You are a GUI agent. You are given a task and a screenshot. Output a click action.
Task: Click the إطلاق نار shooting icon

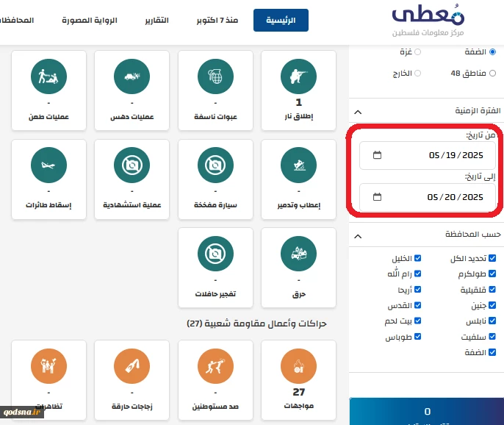[298, 75]
